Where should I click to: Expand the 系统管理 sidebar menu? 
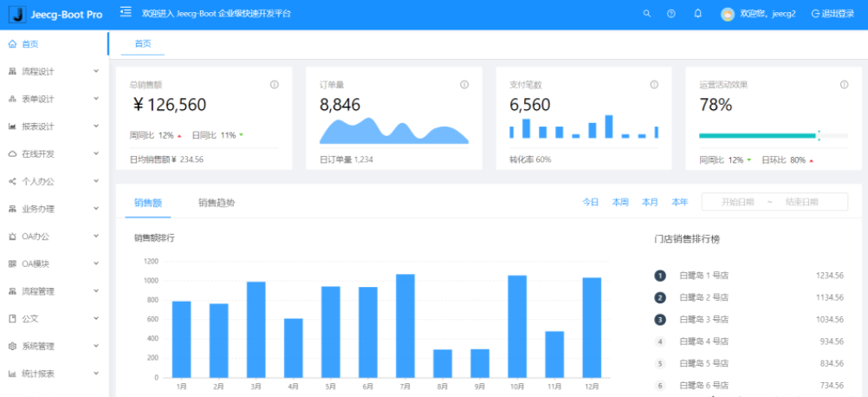coord(55,346)
